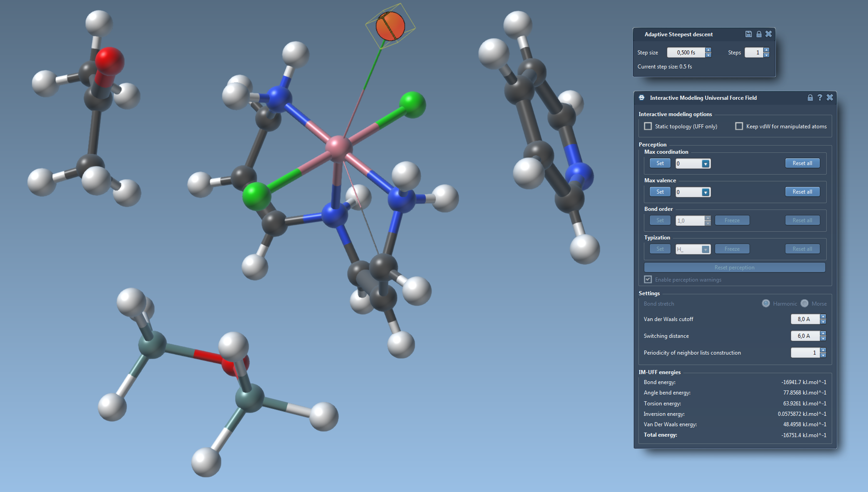Close the Interactive Modeling Universal Force Field panel
868x492 pixels.
(830, 97)
